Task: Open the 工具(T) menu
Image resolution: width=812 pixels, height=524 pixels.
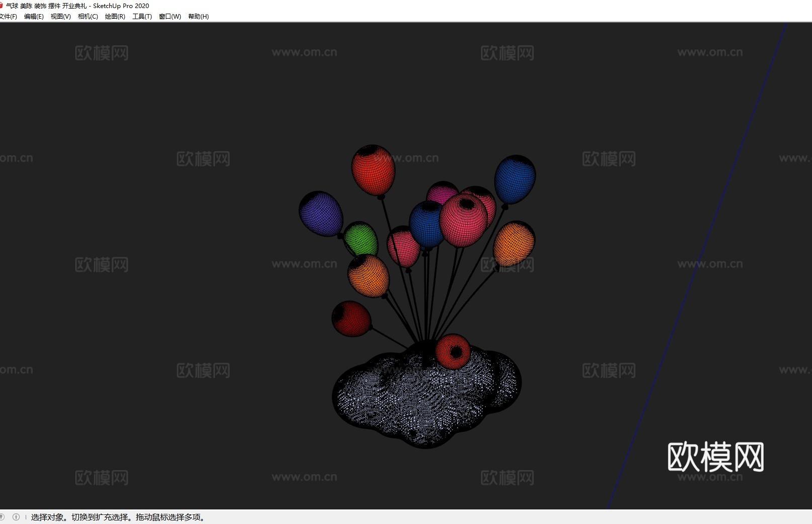Action: (x=142, y=17)
